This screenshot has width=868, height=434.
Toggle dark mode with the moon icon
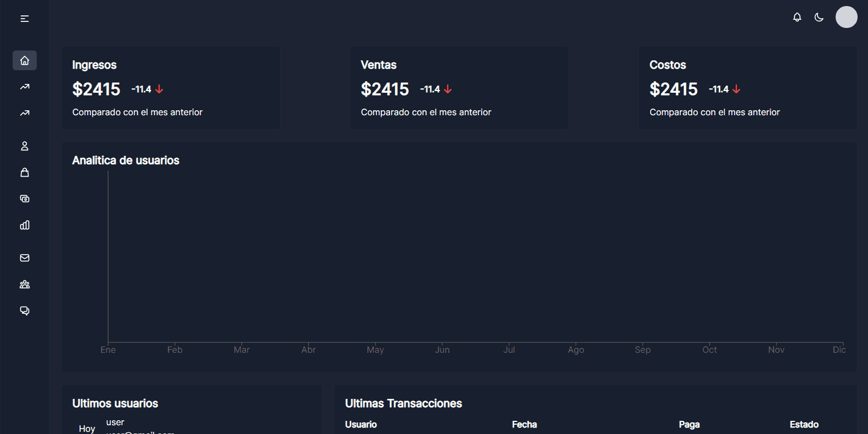(819, 17)
